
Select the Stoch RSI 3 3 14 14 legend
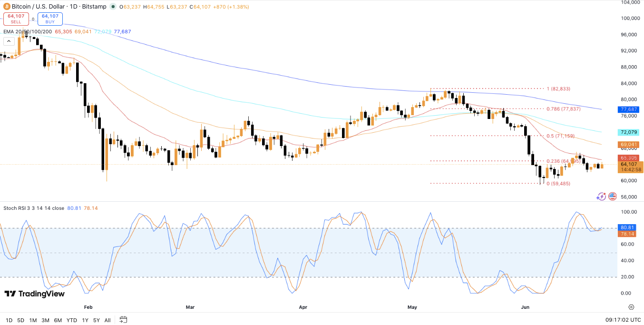pos(34,208)
